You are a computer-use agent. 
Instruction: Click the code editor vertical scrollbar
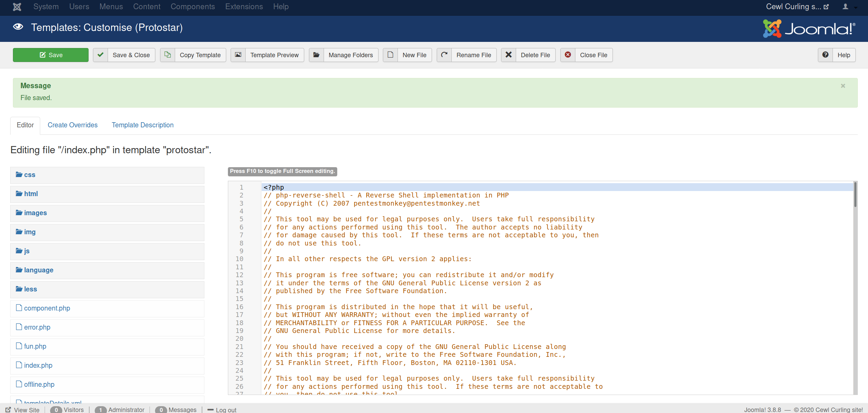pyautogui.click(x=855, y=195)
